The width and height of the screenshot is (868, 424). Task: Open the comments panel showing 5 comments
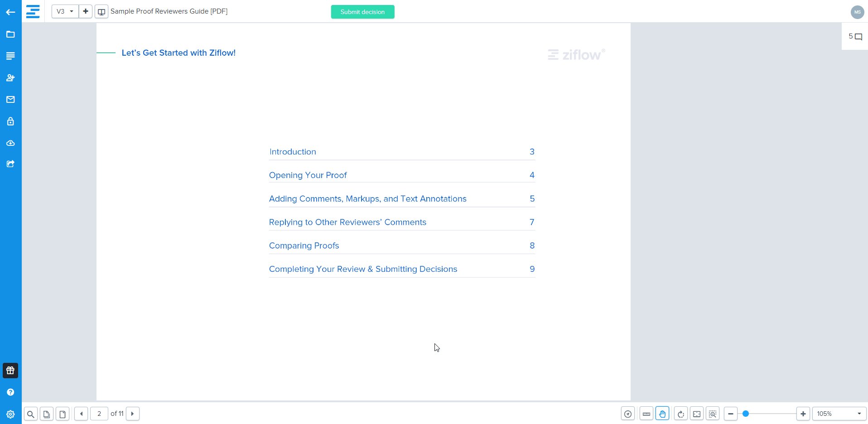855,37
